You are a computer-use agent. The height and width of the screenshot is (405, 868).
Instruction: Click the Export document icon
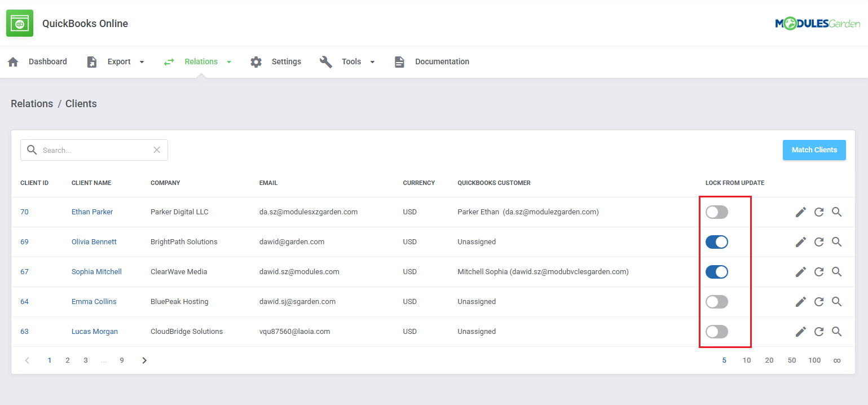[x=92, y=62]
